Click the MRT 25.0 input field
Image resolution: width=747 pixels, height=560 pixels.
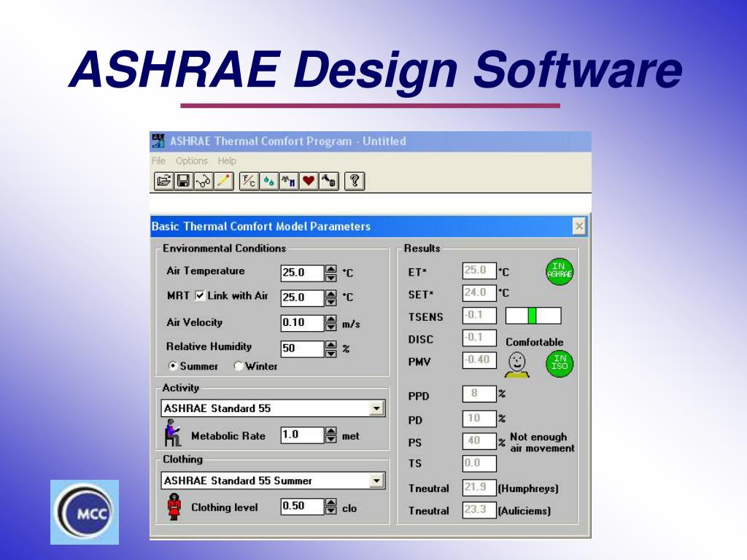click(x=302, y=297)
